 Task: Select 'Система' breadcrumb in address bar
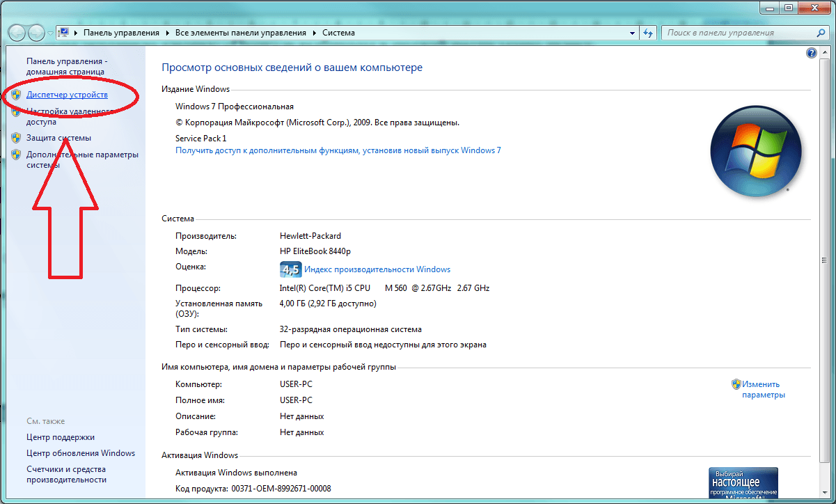(338, 33)
